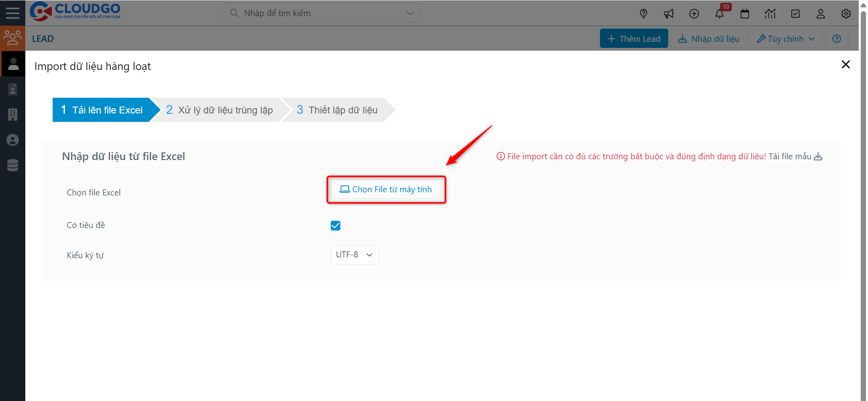
Task: Open the quick create plus icon
Action: pyautogui.click(x=694, y=13)
